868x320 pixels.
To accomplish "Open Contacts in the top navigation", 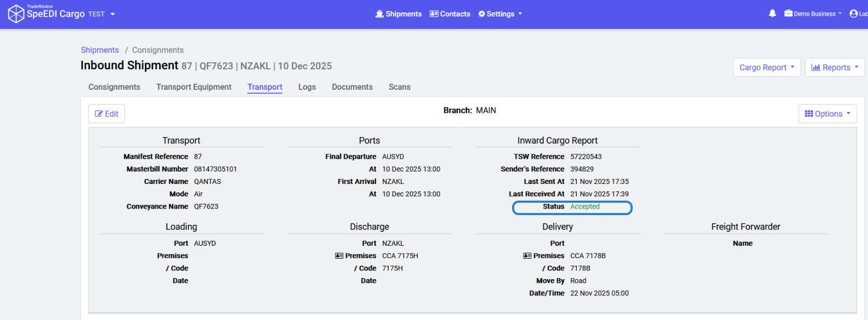I will click(450, 14).
